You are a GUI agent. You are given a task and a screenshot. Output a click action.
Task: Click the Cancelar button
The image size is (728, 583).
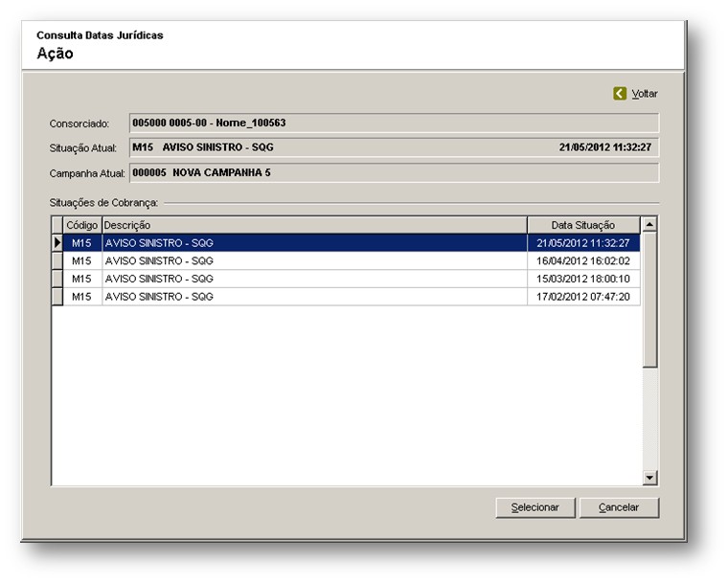[619, 507]
